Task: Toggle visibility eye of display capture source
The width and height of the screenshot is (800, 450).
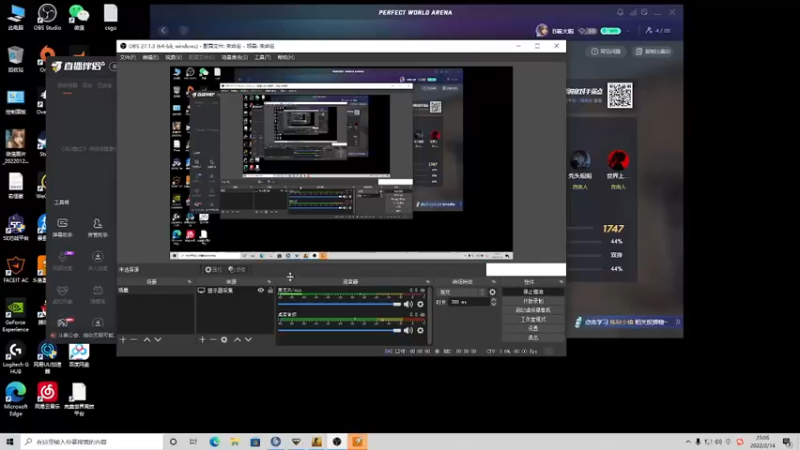Action: pos(261,290)
